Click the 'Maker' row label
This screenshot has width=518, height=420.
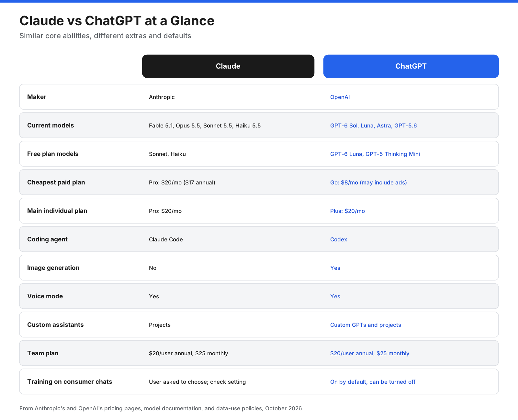click(37, 97)
